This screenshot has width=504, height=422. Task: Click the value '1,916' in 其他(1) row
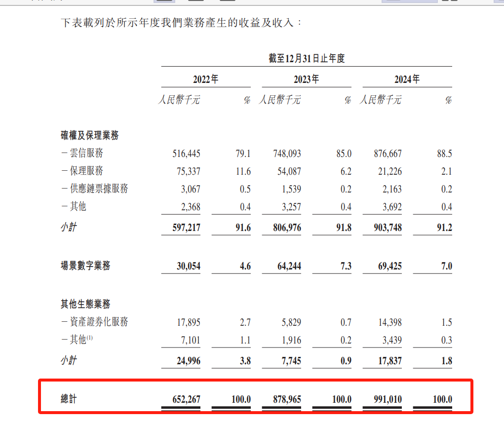292,340
